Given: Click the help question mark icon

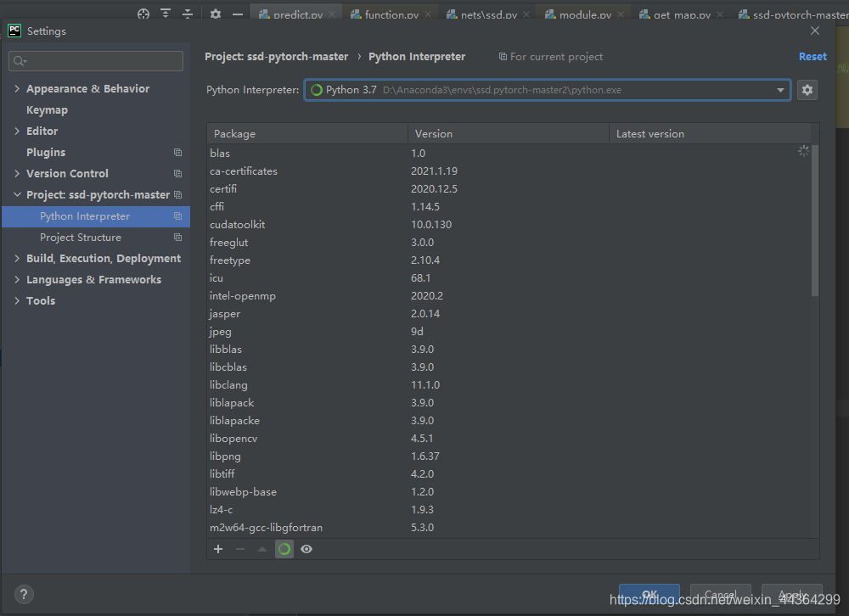Looking at the screenshot, I should [x=23, y=594].
